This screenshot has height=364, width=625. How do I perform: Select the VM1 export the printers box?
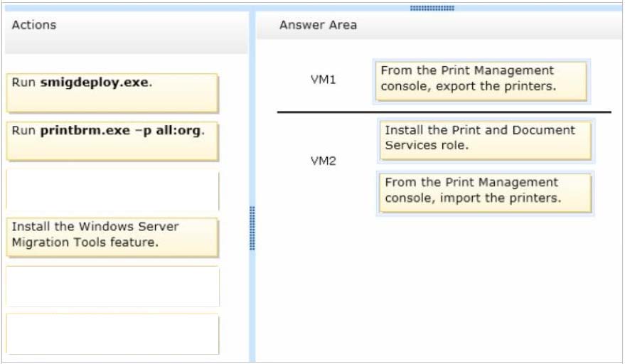pyautogui.click(x=481, y=81)
